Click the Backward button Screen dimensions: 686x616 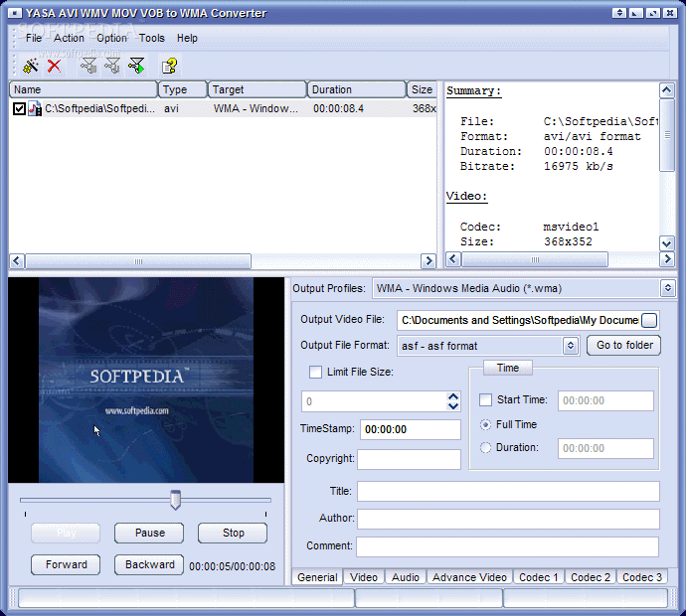(149, 565)
